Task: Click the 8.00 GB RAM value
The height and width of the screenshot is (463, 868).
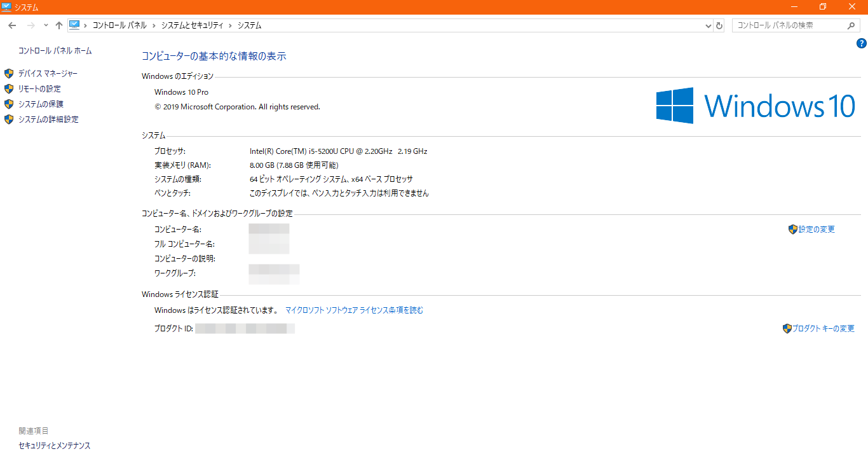Action: pyautogui.click(x=294, y=165)
